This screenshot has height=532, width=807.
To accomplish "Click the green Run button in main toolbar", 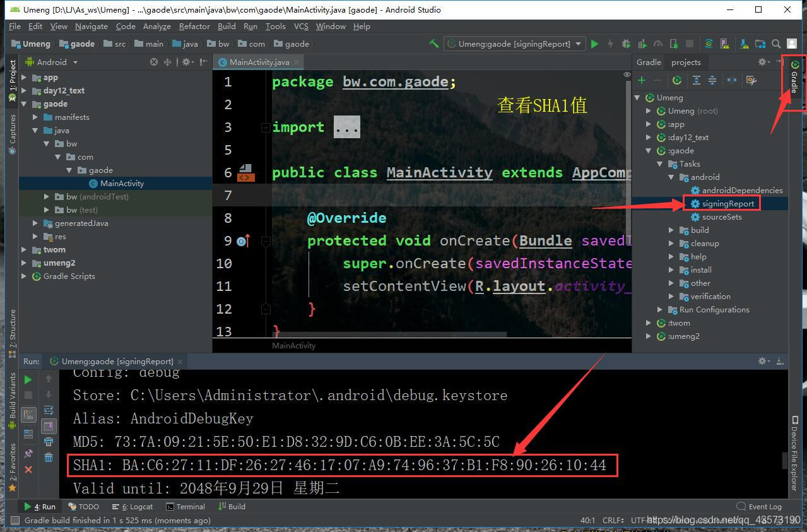I will point(594,44).
